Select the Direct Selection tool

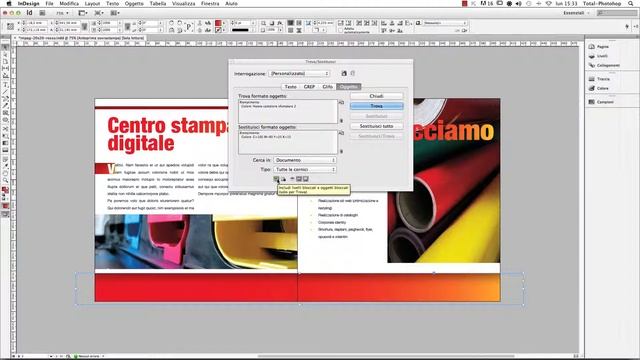click(x=5, y=55)
